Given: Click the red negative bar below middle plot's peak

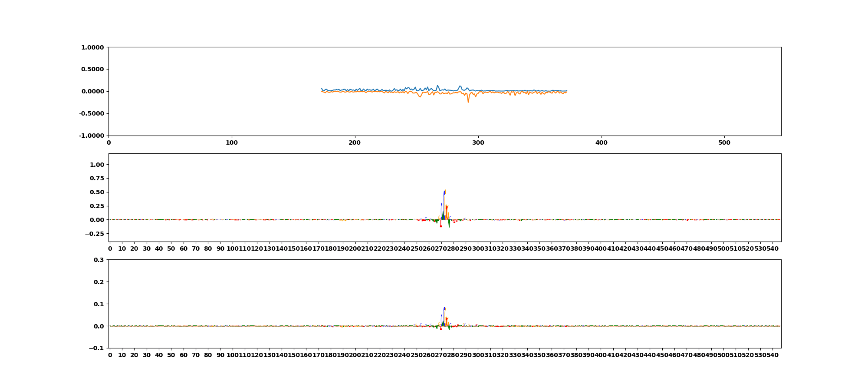Looking at the screenshot, I should [441, 225].
